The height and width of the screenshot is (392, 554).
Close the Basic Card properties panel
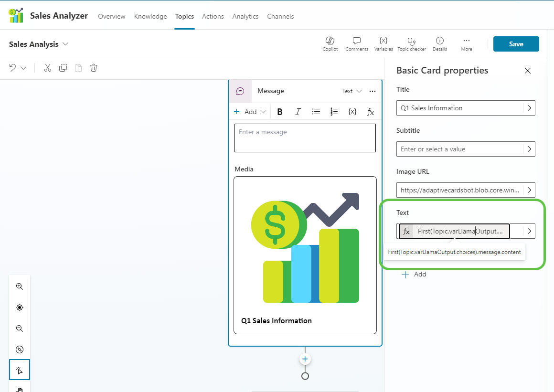(x=528, y=71)
